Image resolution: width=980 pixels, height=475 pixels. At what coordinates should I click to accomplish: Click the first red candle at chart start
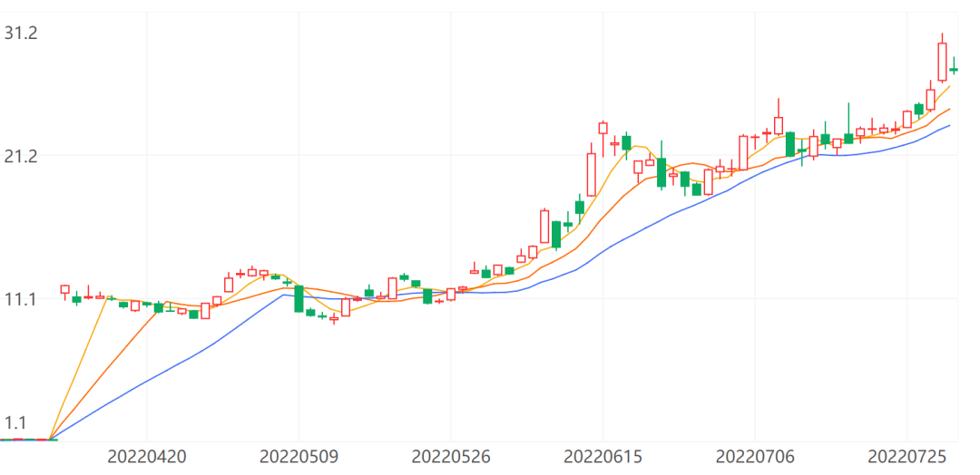[64, 290]
